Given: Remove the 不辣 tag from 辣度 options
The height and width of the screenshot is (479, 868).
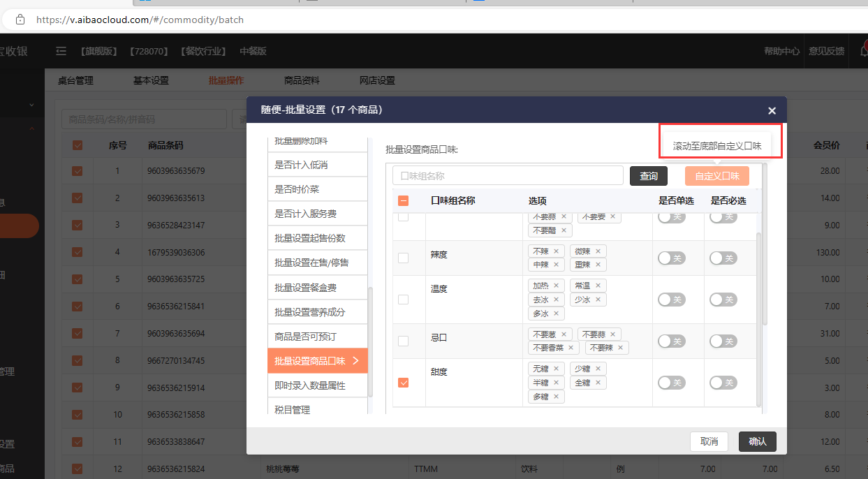Looking at the screenshot, I should pyautogui.click(x=556, y=251).
